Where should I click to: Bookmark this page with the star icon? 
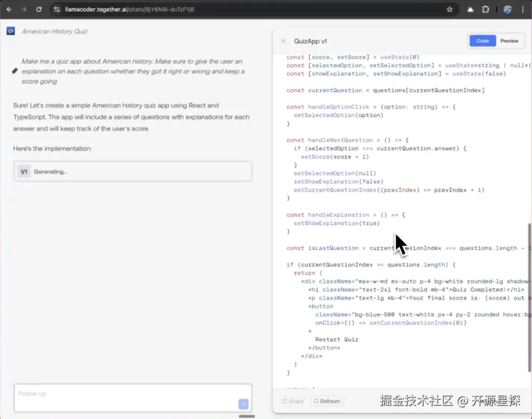coord(450,9)
